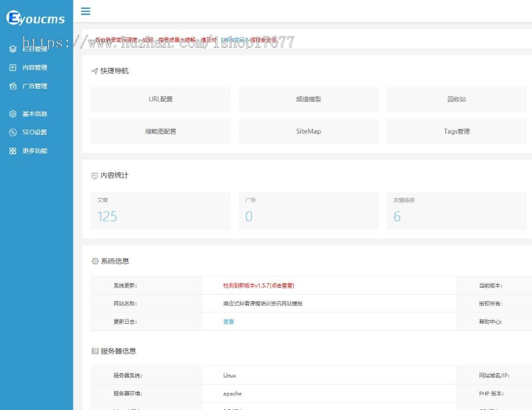The height and width of the screenshot is (410, 532).
Task: Click the 帮助中心 label
Action: [x=491, y=322]
